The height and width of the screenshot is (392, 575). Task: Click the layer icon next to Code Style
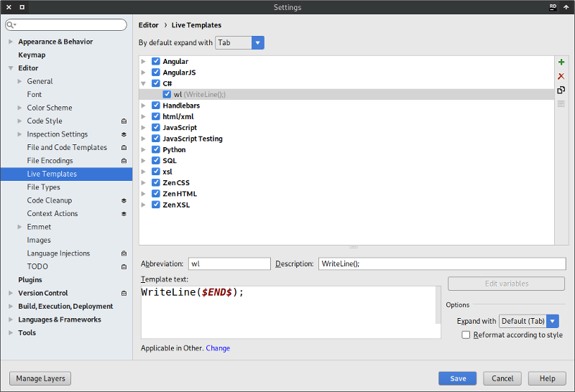[124, 121]
